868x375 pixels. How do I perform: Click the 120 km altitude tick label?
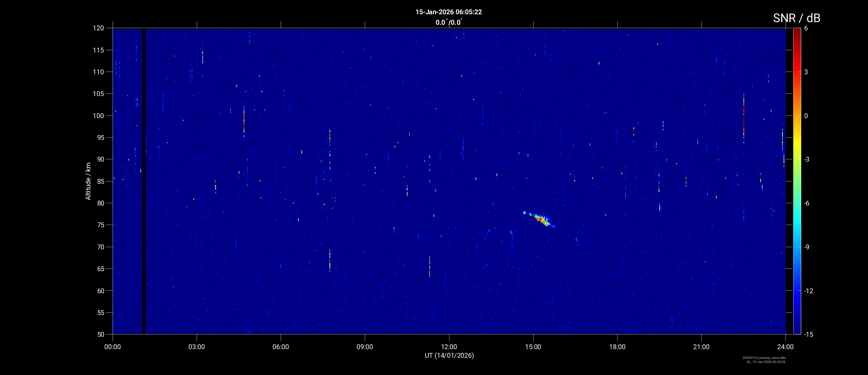tap(98, 28)
